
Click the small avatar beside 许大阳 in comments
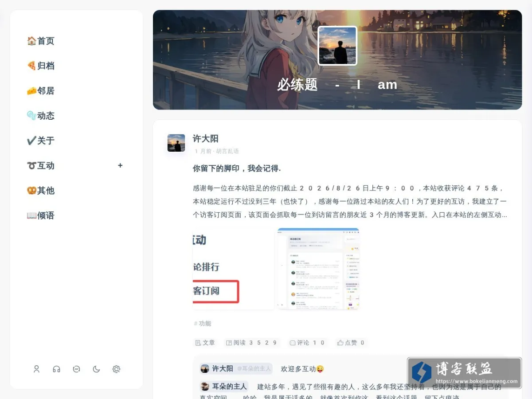[x=205, y=369]
